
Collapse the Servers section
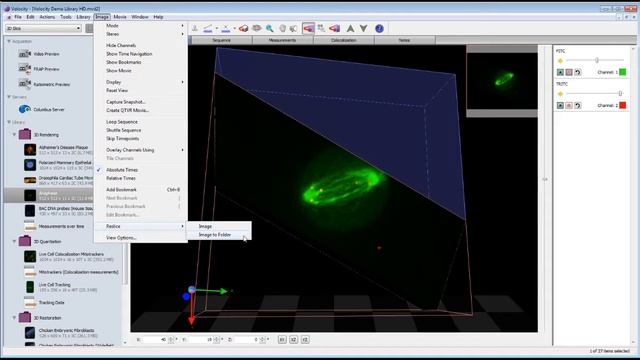(9, 97)
